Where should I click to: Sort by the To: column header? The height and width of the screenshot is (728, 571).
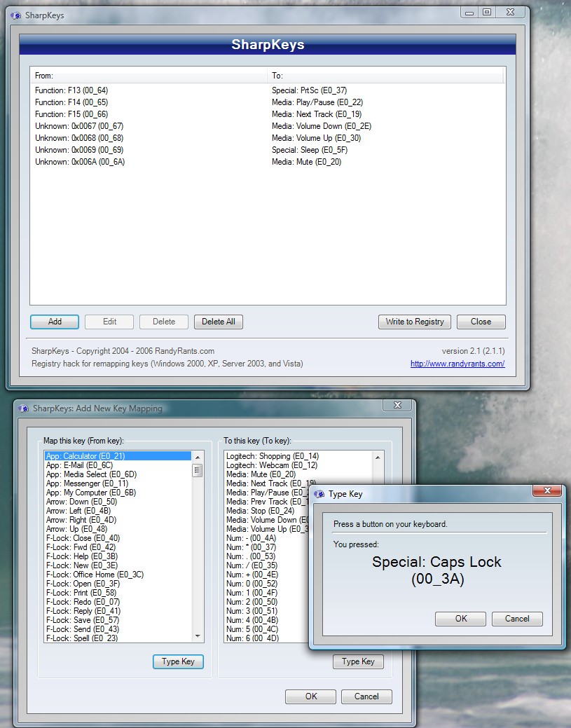coord(385,76)
